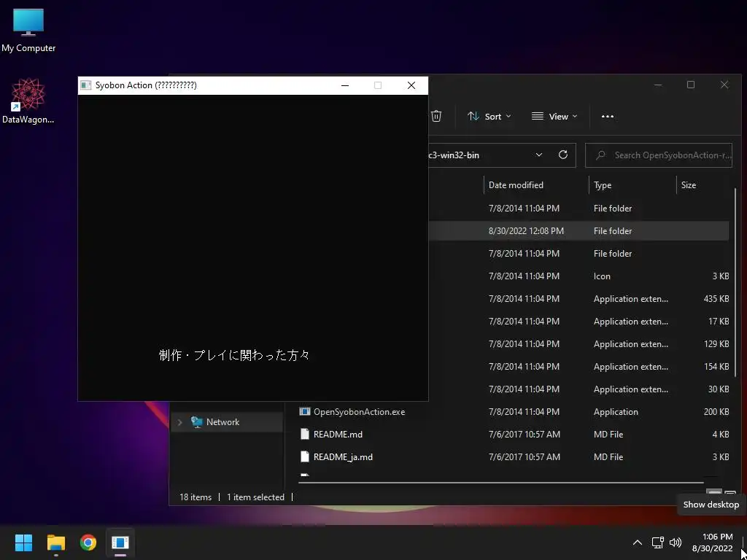This screenshot has height=560, width=747.
Task: Open the See more ellipsis menu
Action: [x=608, y=116]
